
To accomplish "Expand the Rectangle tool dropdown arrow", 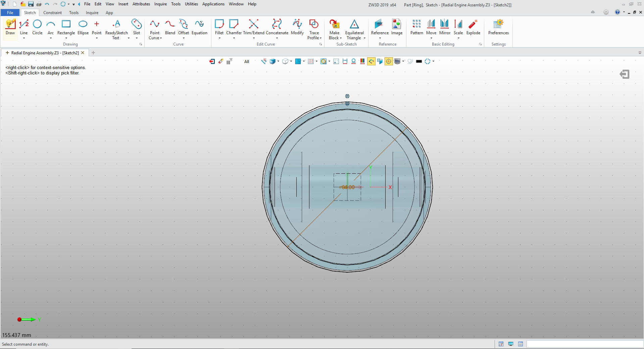I will tap(66, 38).
